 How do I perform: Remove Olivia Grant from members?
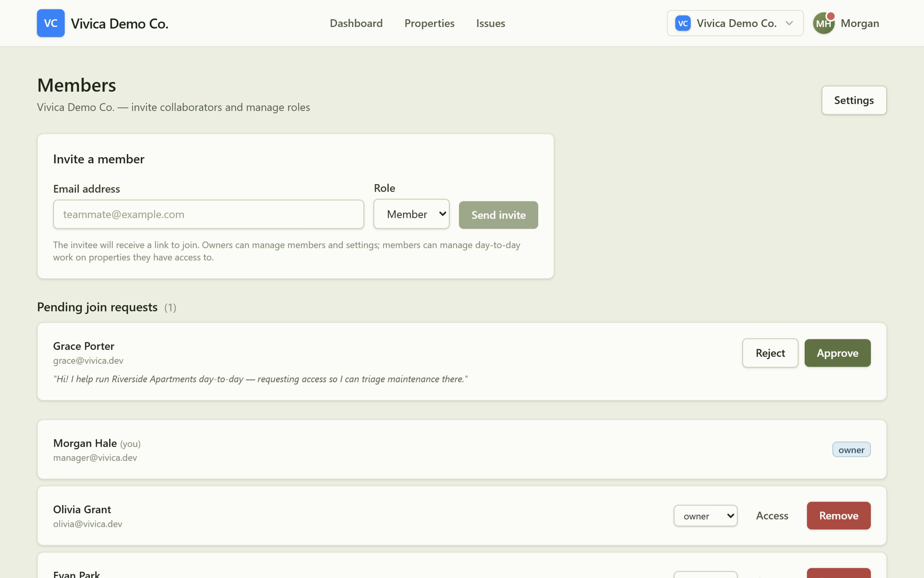839,516
